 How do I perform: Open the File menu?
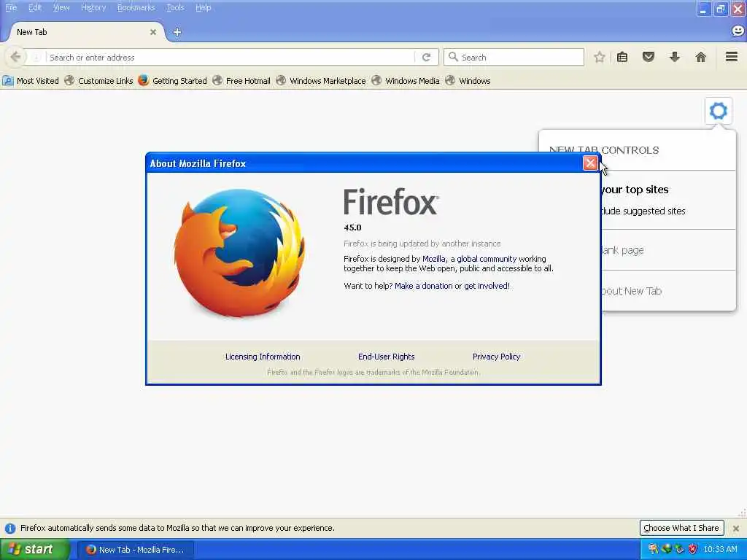(11, 7)
